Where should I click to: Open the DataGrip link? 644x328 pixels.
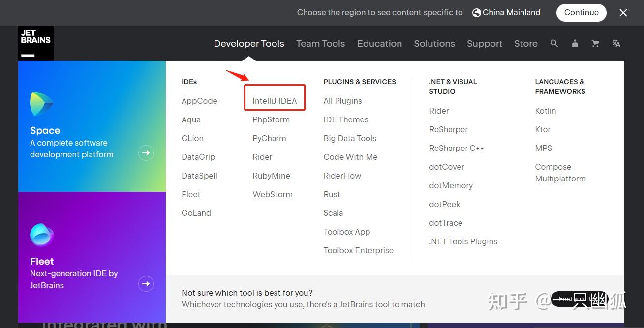(198, 157)
